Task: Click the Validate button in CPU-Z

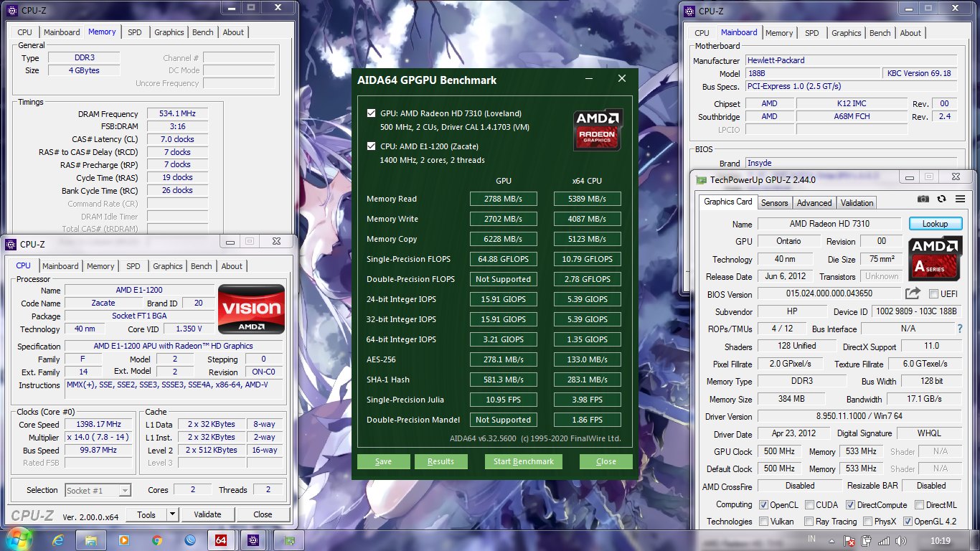Action: point(207,514)
